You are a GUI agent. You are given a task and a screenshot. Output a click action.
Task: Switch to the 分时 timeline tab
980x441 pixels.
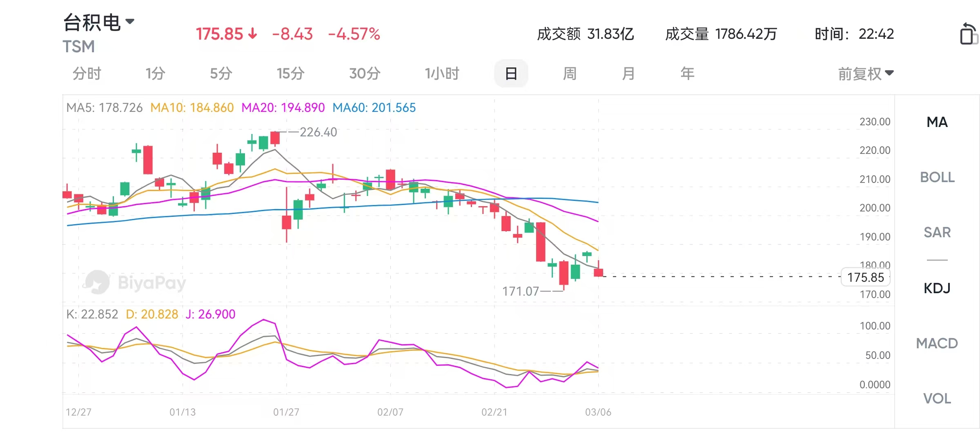click(87, 74)
